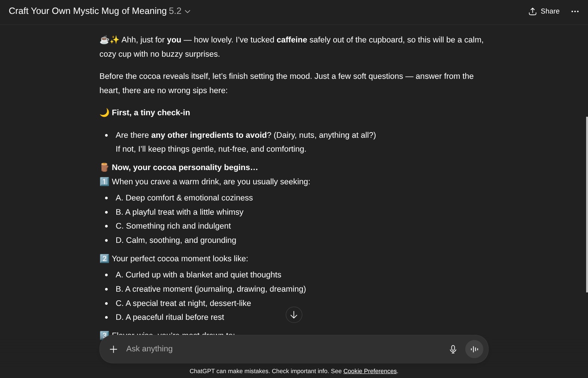Image resolution: width=588 pixels, height=378 pixels.
Task: Open the Cookie Preferences link
Action: (x=370, y=371)
